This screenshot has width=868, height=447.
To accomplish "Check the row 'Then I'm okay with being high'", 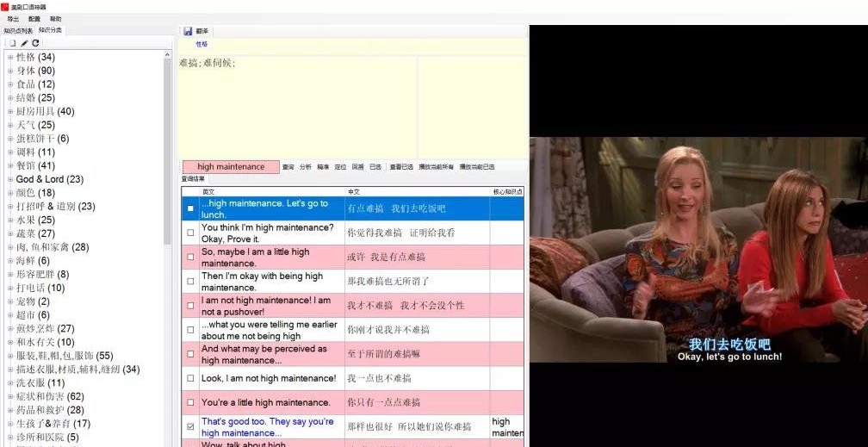I will (190, 282).
